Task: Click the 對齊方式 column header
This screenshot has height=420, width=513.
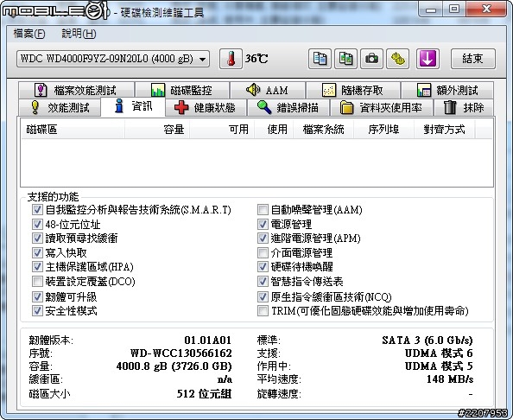Action: pos(444,130)
